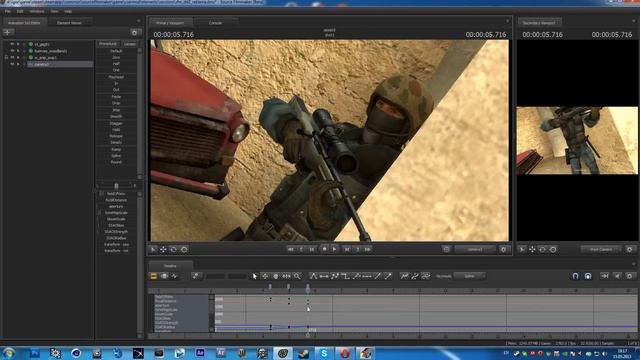Click the record button
640x360 pixels.
click(x=324, y=249)
